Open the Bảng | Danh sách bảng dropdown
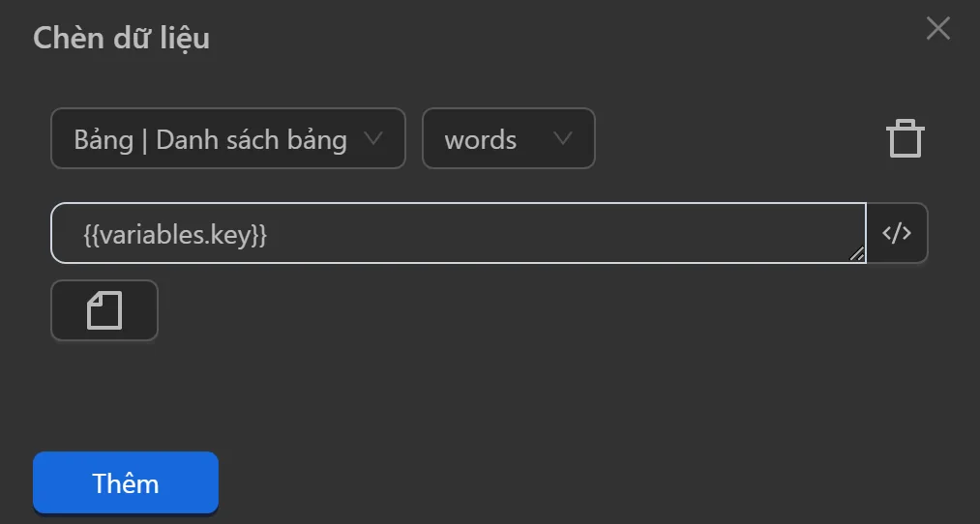The image size is (980, 524). coord(227,139)
